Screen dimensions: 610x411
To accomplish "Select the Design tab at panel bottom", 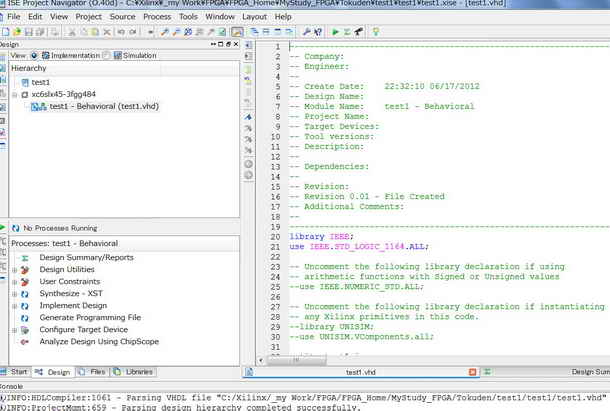I will (53, 372).
